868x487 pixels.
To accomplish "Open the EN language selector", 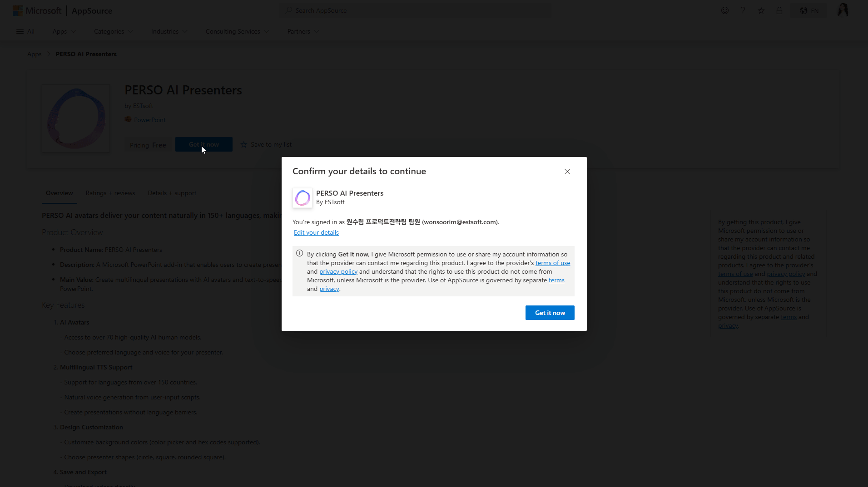I will coord(809,10).
